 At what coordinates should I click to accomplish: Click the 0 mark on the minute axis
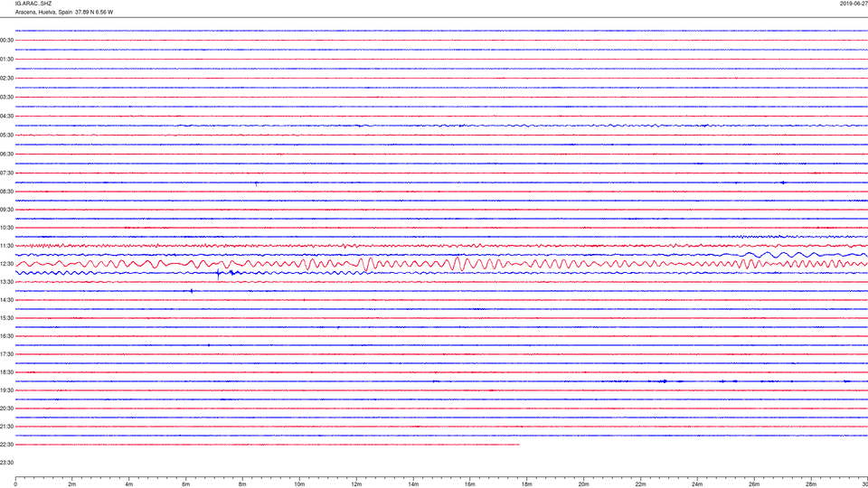(15, 484)
